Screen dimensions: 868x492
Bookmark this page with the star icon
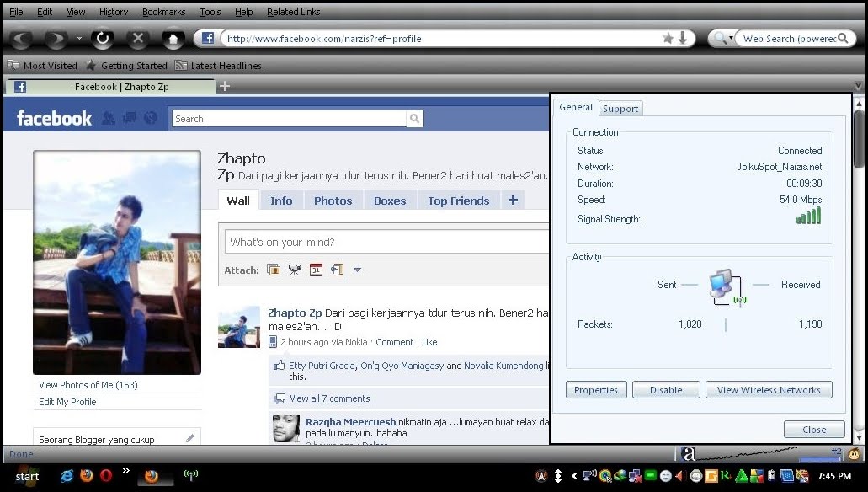pyautogui.click(x=668, y=38)
